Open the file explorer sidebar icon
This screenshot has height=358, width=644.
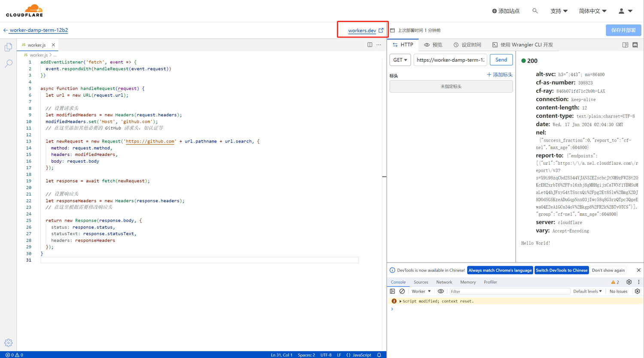(x=8, y=47)
